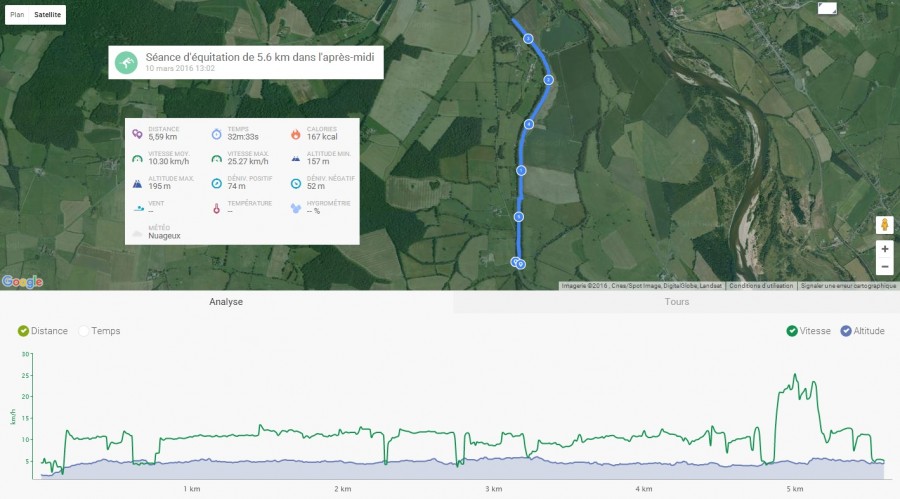The width and height of the screenshot is (900, 499).
Task: Toggle the Vitesse series checkbox
Action: 792,331
